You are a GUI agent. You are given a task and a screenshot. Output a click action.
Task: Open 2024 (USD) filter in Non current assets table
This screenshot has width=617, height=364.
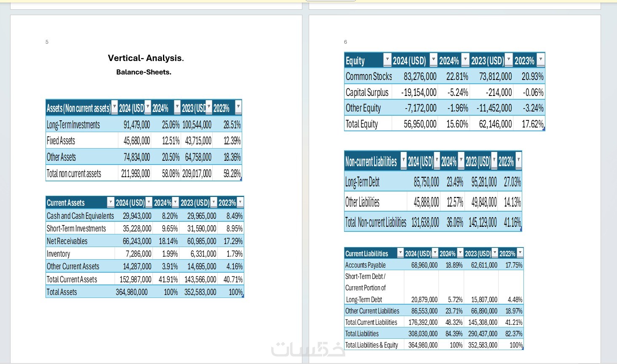147,107
